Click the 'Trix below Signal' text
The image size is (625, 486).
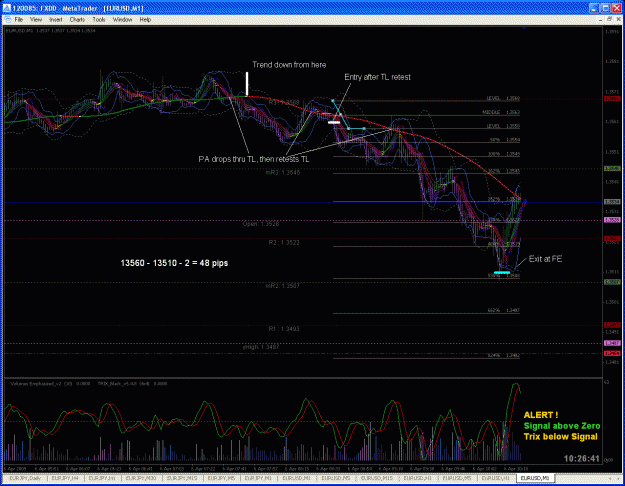coord(560,437)
